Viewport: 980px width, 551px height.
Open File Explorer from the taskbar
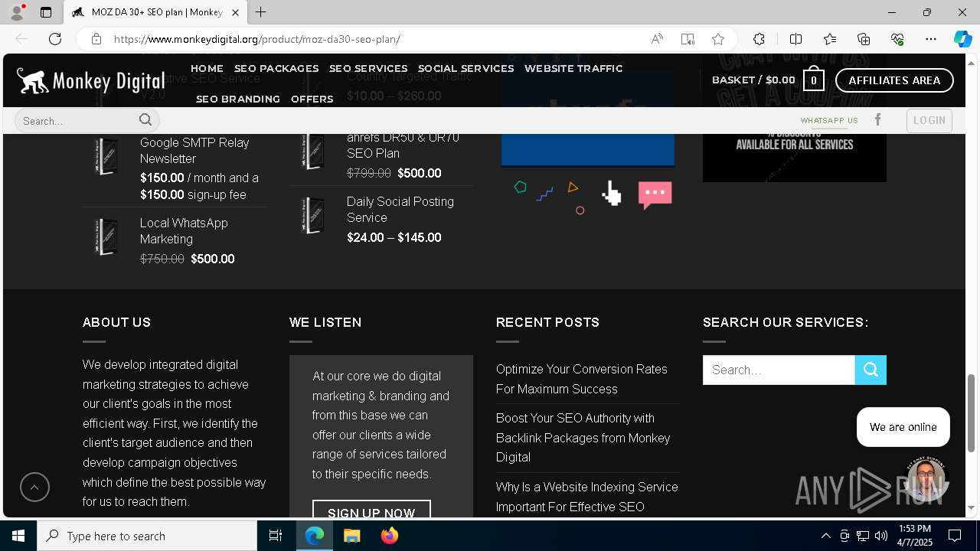(351, 536)
